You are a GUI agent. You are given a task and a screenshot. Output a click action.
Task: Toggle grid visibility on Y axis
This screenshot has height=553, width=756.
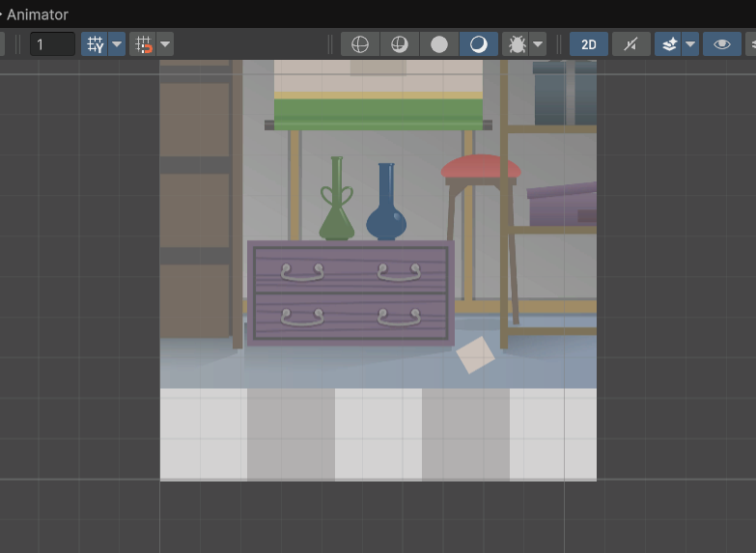(95, 44)
